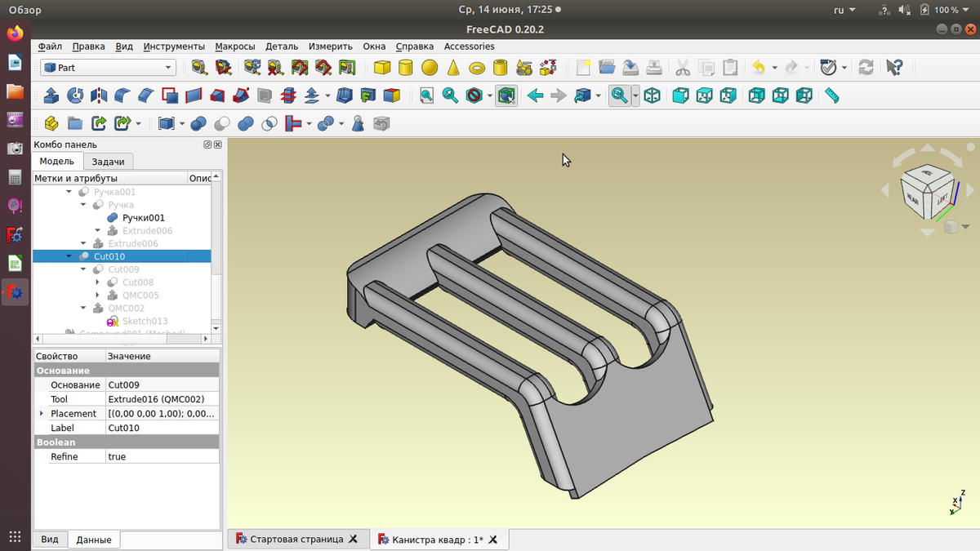Switch to the Задачи tab
This screenshot has height=551, width=980.
(x=109, y=162)
